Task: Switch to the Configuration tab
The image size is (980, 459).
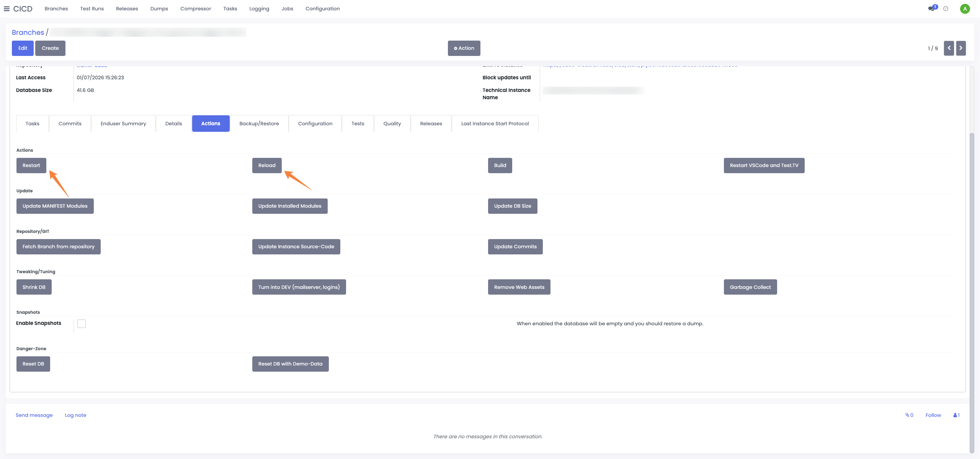Action: tap(315, 123)
